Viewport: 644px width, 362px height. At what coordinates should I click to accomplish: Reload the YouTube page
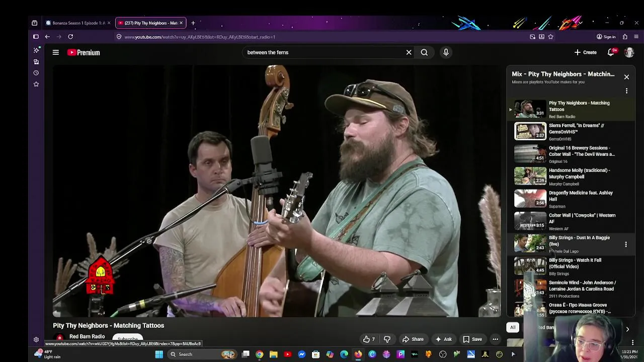click(x=70, y=37)
